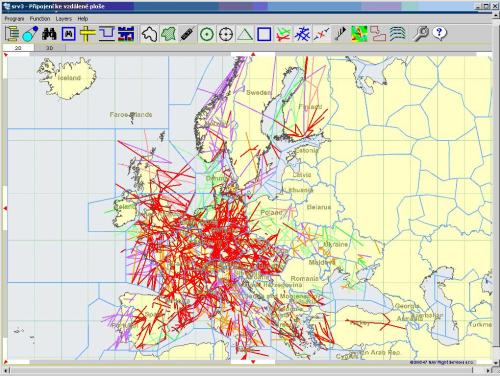Open the Function menu
The height and width of the screenshot is (376, 500).
(x=40, y=19)
